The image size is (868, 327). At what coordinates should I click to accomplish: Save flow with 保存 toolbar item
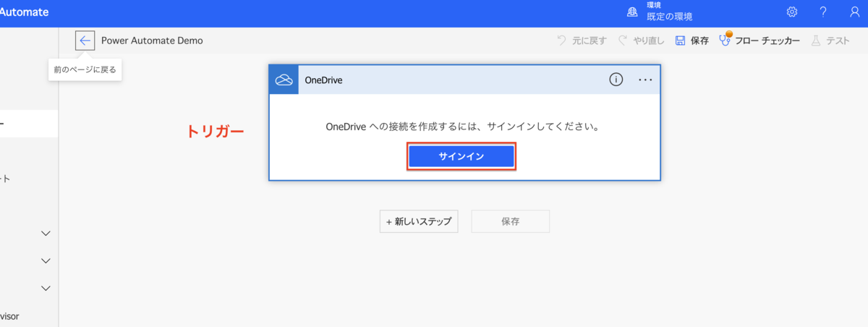click(x=692, y=41)
